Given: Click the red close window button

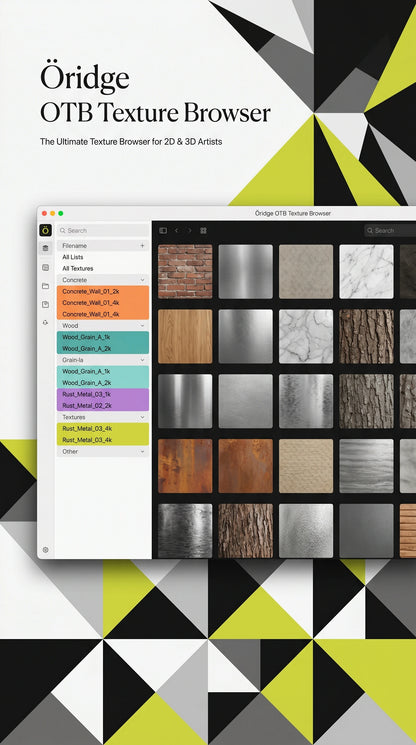Looking at the screenshot, I should click(44, 213).
